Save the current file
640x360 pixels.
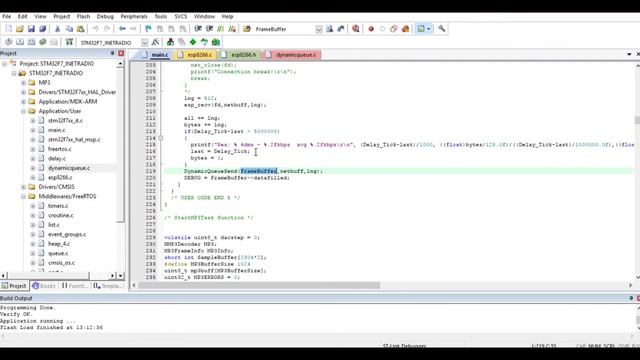[31, 29]
